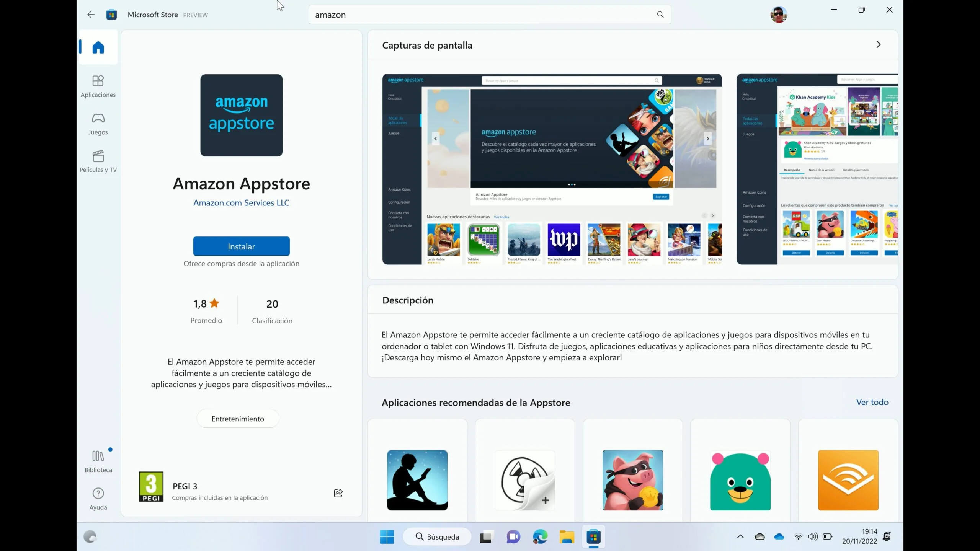Open the Home section in sidebar
The height and width of the screenshot is (551, 980).
click(x=98, y=47)
